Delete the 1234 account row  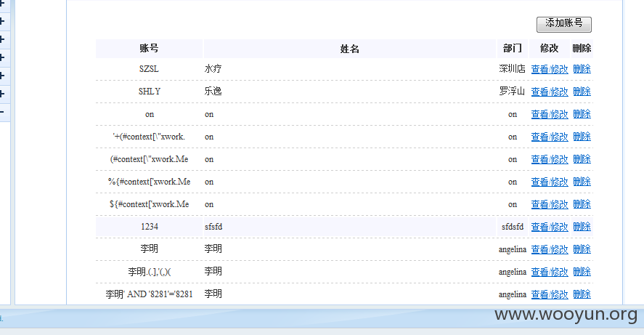[x=582, y=227]
